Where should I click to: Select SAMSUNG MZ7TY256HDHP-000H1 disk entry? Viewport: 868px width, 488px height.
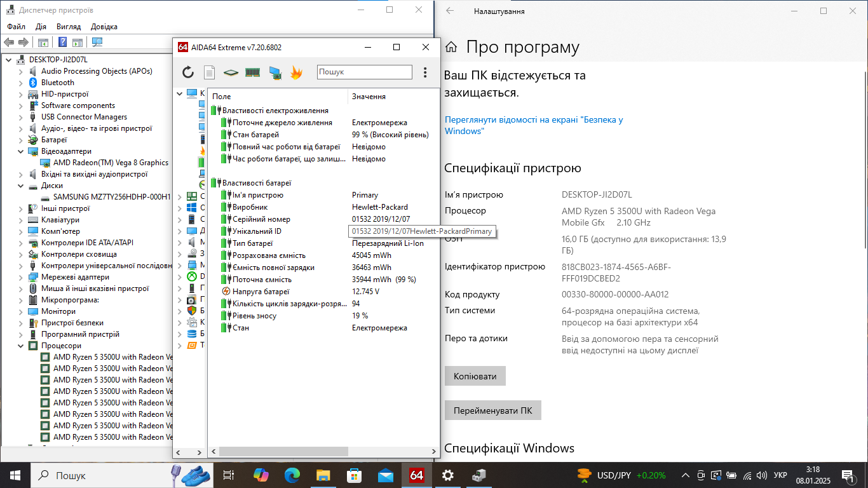pyautogui.click(x=112, y=197)
